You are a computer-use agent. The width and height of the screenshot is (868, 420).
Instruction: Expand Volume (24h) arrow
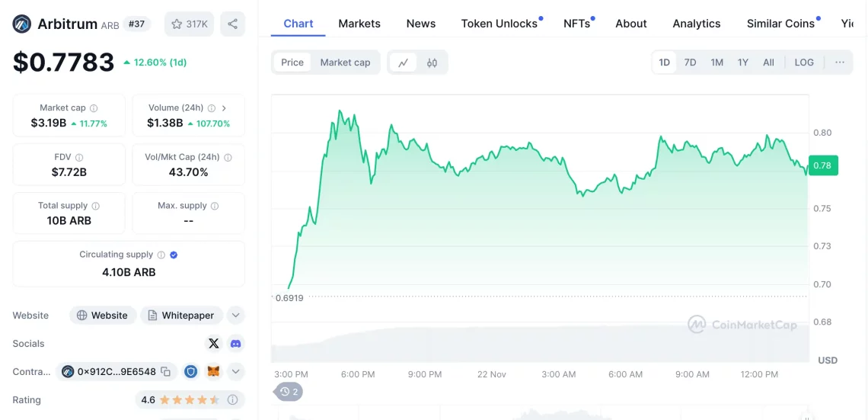point(224,108)
